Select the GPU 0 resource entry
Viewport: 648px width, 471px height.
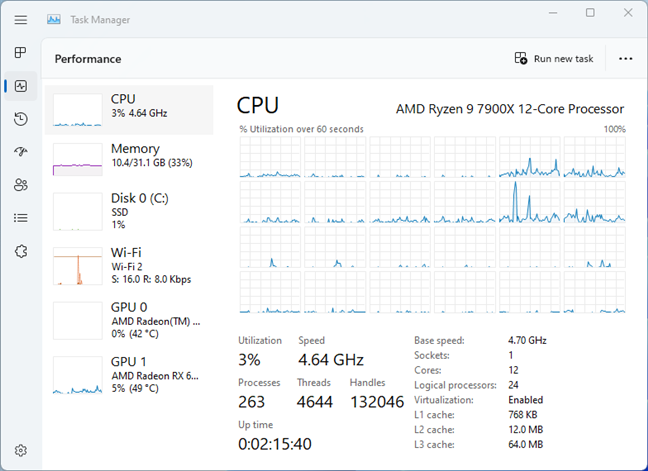pos(129,321)
